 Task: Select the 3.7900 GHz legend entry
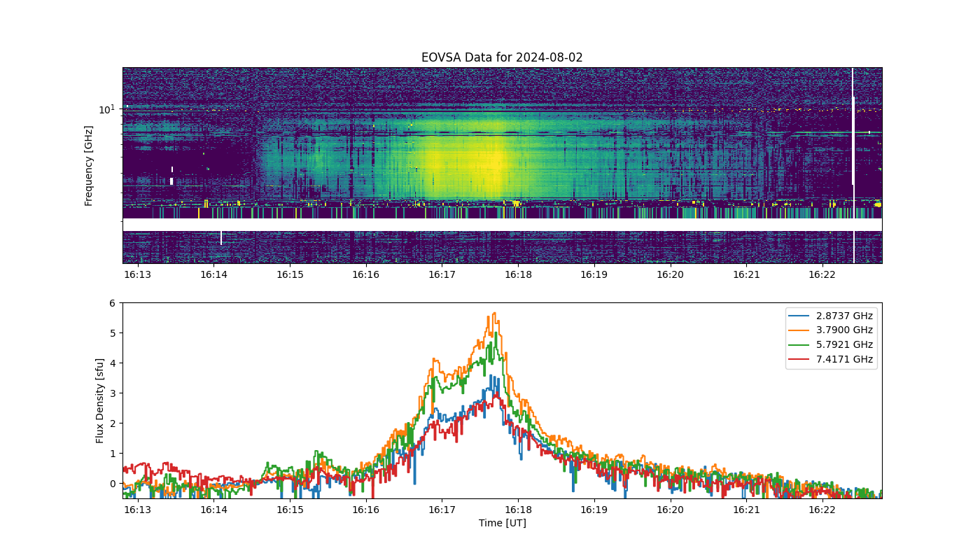[x=831, y=330]
